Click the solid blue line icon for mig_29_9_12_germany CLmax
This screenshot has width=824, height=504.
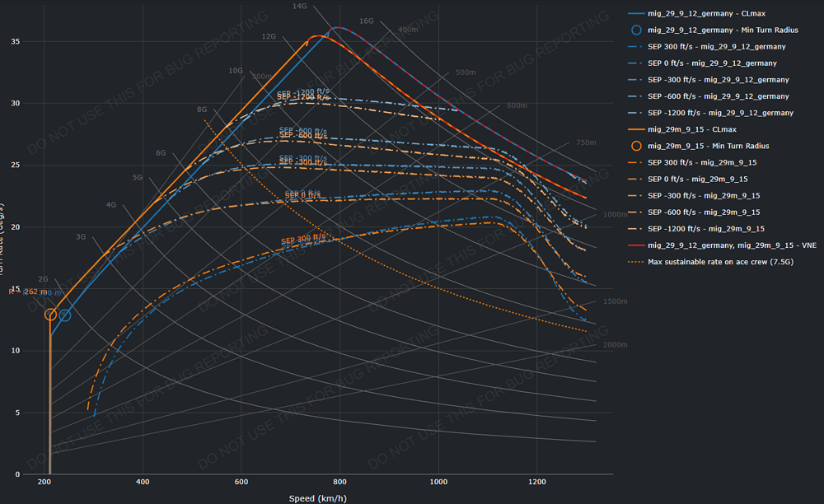[636, 13]
